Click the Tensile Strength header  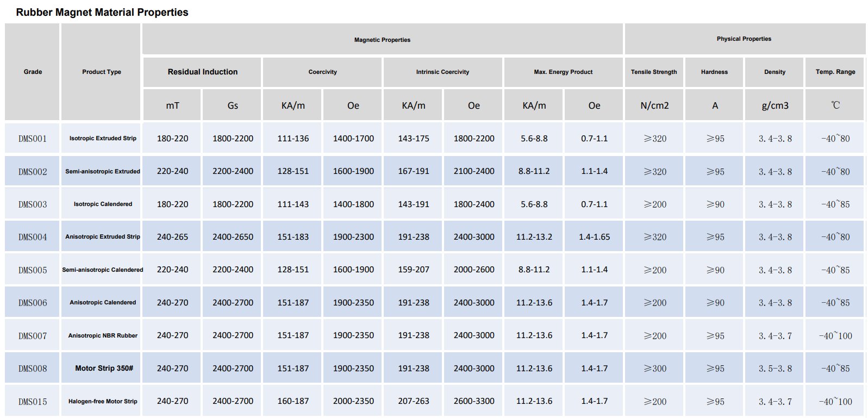click(x=654, y=72)
